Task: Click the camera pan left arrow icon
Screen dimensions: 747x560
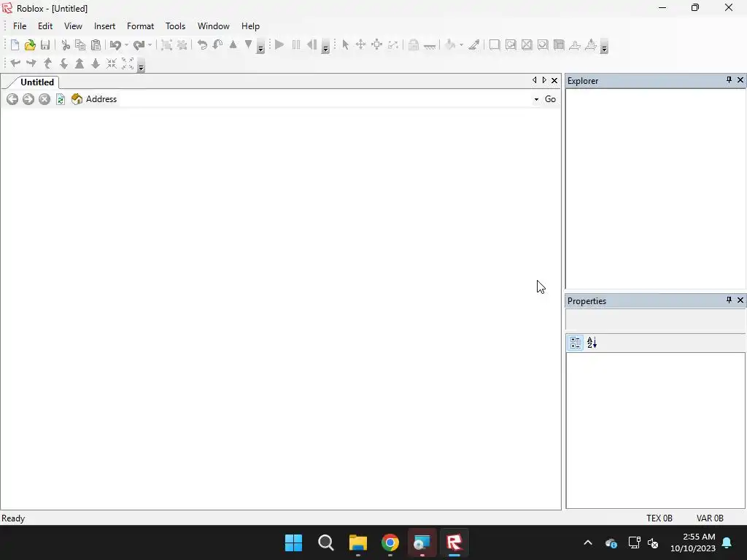Action: coord(15,63)
